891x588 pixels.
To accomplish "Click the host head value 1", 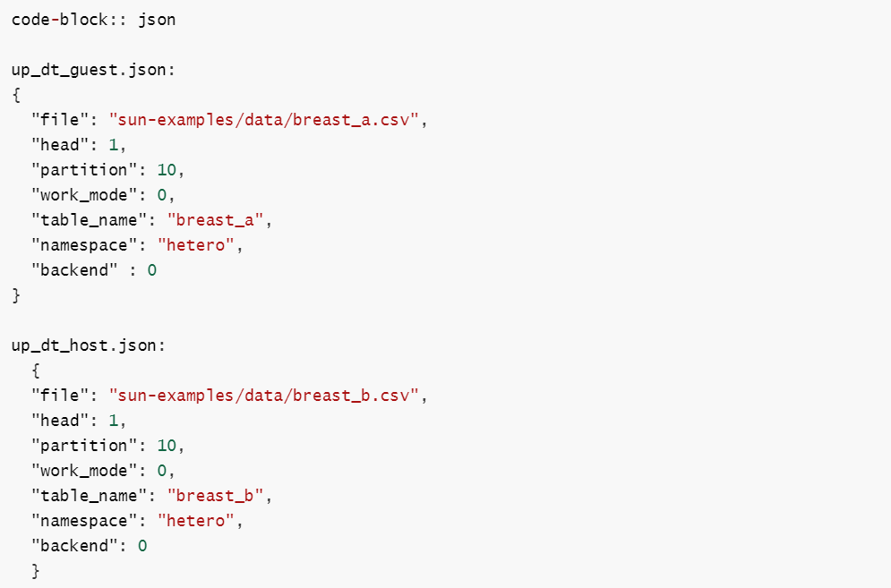I will pyautogui.click(x=113, y=421).
